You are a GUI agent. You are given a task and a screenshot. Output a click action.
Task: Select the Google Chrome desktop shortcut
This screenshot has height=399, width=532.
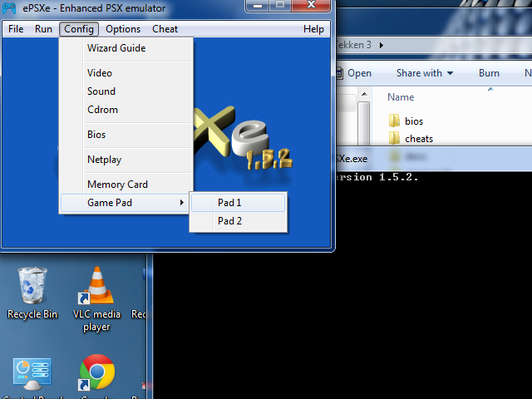[96, 376]
